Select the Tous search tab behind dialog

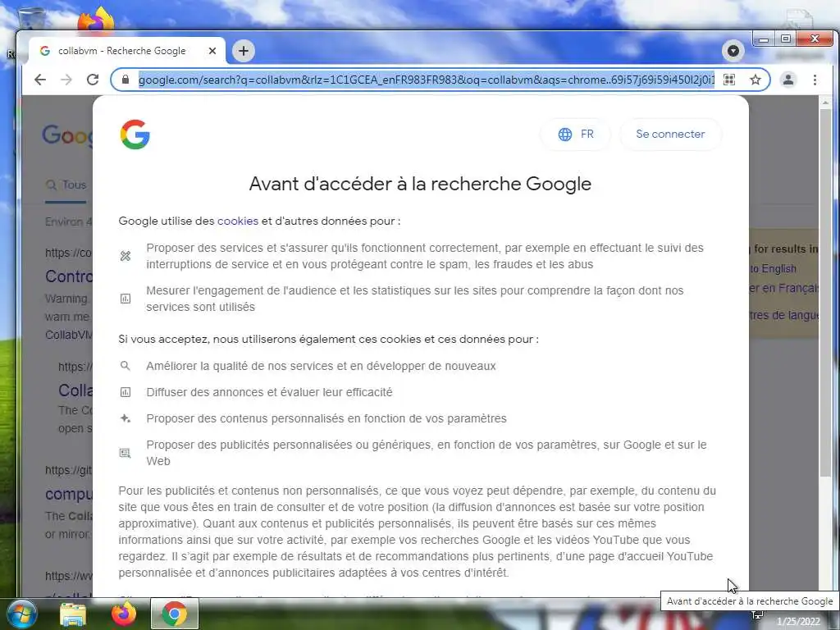[66, 185]
